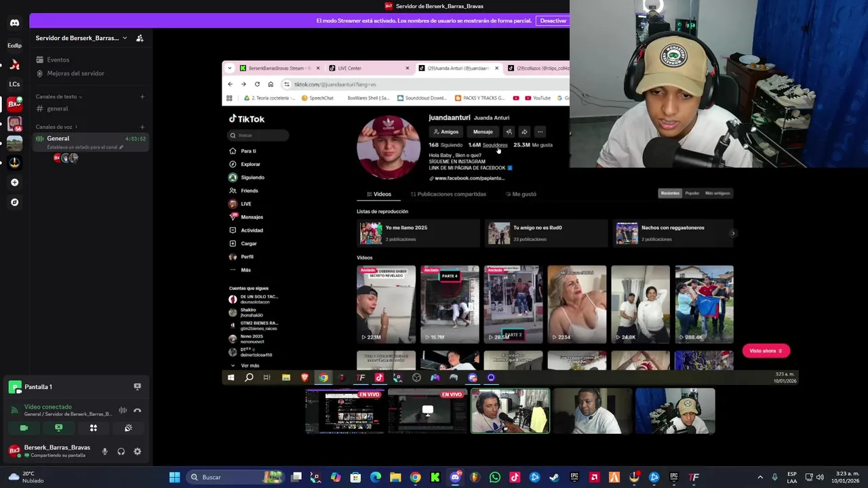This screenshot has height=488, width=868.
Task: Show hidden system tray icons chevron
Action: (x=759, y=477)
